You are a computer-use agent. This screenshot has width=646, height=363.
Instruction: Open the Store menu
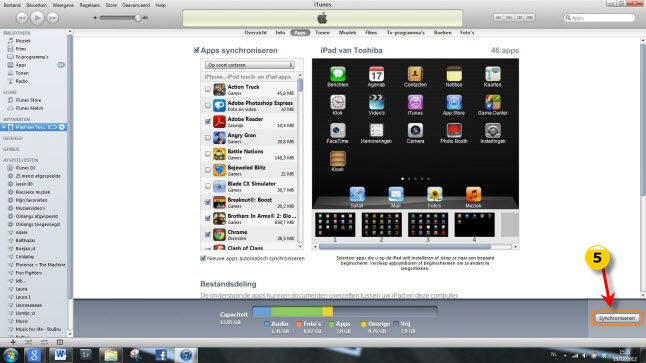point(111,5)
